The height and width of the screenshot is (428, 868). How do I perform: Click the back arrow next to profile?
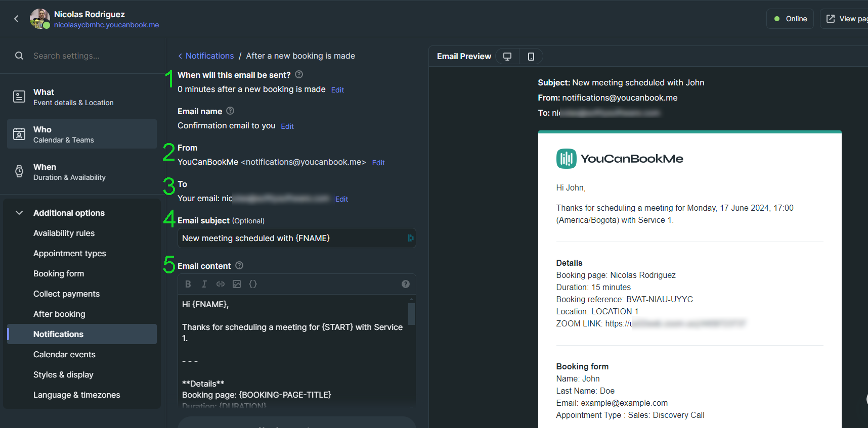[x=16, y=19]
